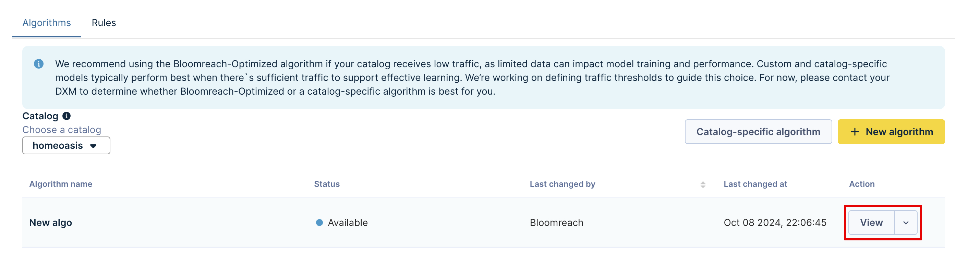Select the Algorithms tab
The width and height of the screenshot is (980, 263).
coord(46,23)
